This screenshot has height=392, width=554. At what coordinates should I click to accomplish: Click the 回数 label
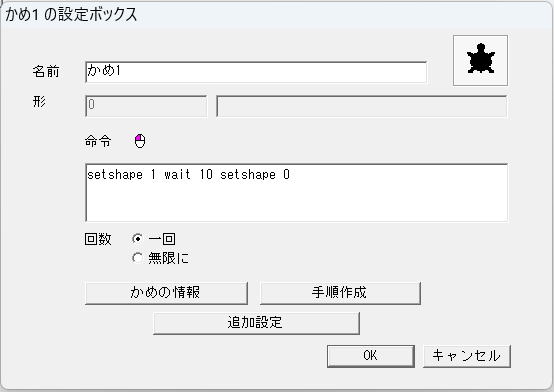(98, 239)
